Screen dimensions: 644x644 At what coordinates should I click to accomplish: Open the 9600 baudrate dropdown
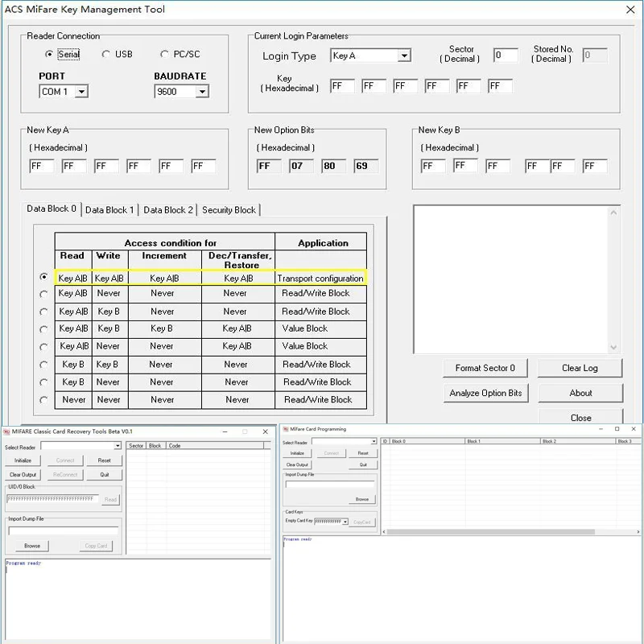pos(202,92)
